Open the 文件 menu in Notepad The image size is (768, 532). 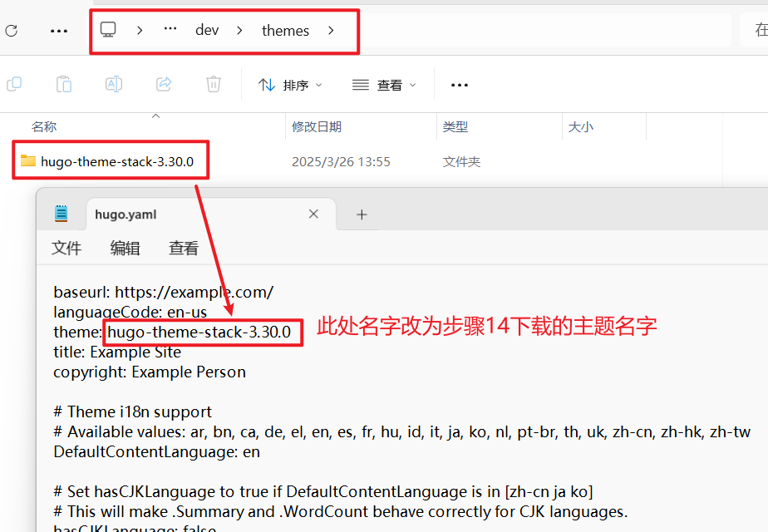tap(66, 248)
